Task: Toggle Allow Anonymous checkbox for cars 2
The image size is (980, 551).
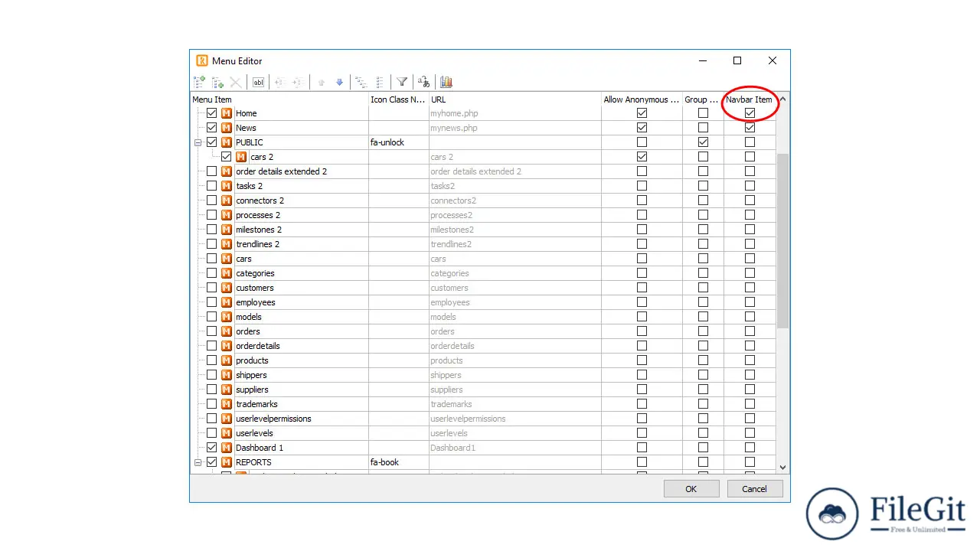Action: coord(642,157)
